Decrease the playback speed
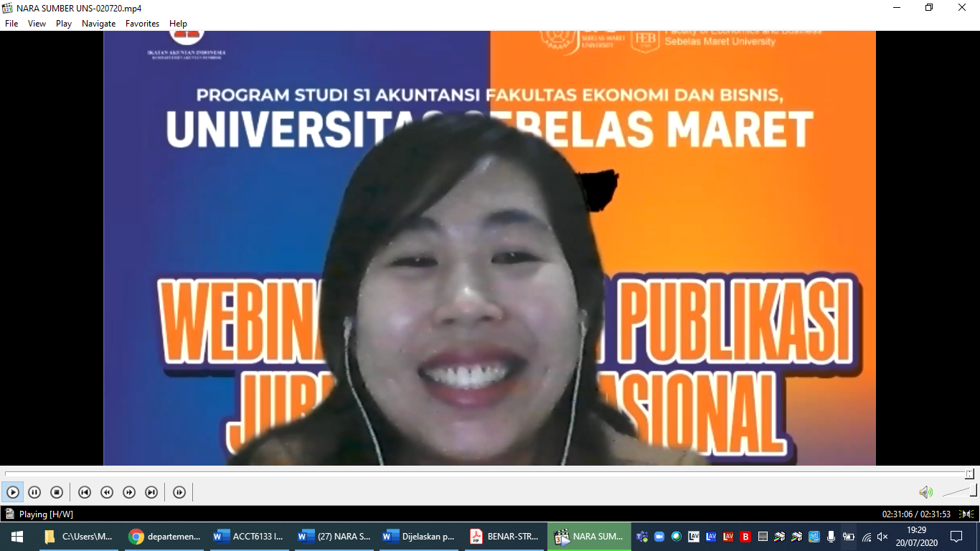This screenshot has height=551, width=980. coord(107,492)
